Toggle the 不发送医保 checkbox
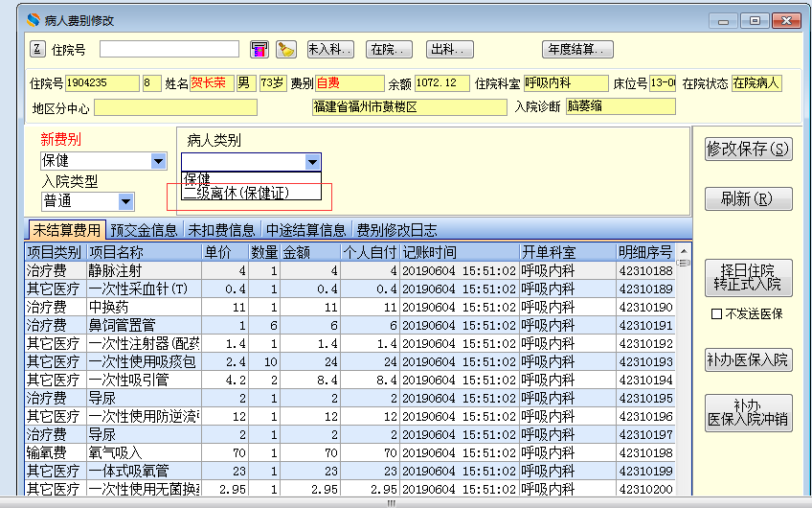812x508 pixels. pos(716,314)
